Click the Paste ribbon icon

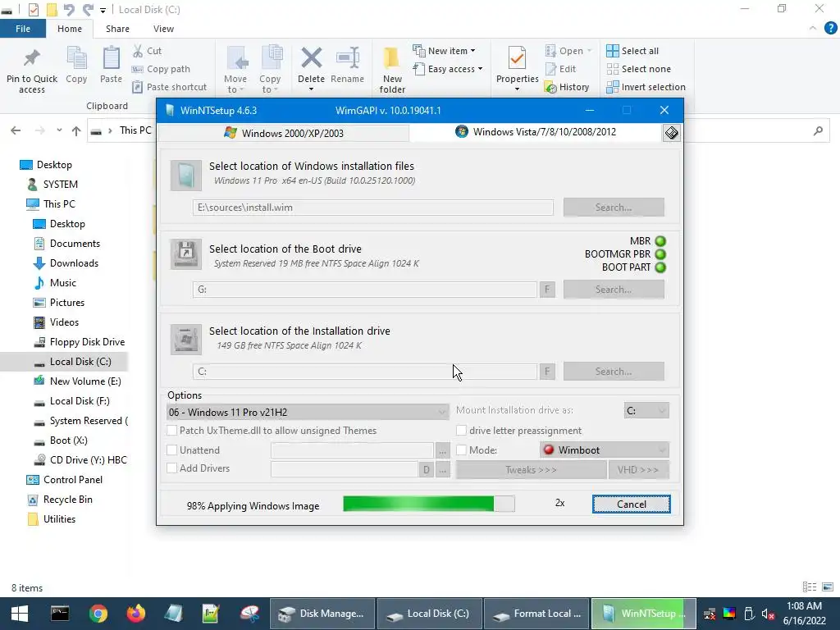pyautogui.click(x=111, y=58)
